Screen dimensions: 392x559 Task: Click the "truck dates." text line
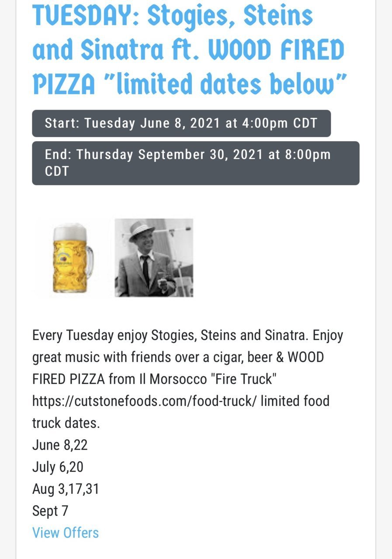(x=66, y=423)
